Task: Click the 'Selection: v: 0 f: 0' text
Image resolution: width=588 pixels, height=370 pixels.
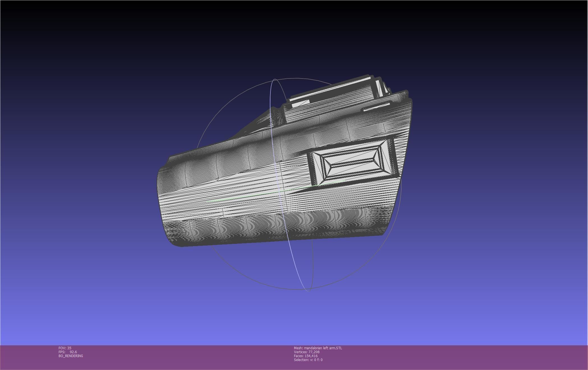Action: click(x=308, y=360)
